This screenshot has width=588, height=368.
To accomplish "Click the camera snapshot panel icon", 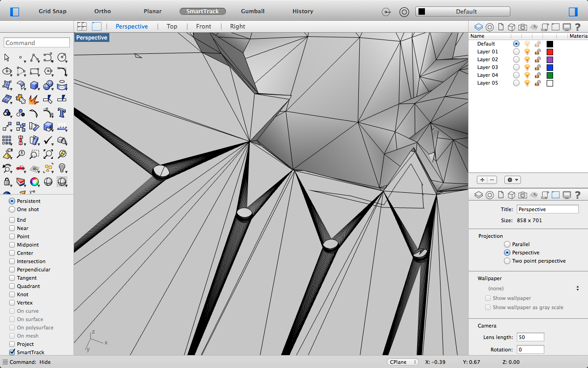I will (522, 27).
